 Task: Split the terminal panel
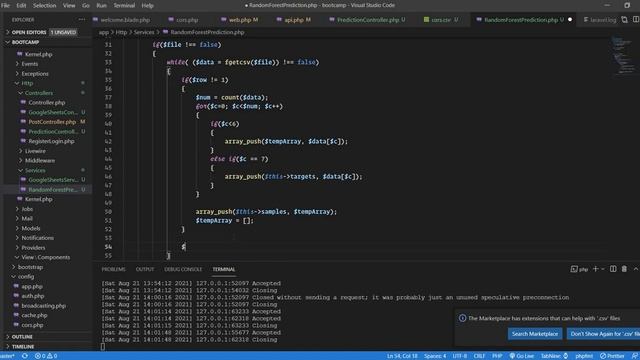[x=613, y=269]
